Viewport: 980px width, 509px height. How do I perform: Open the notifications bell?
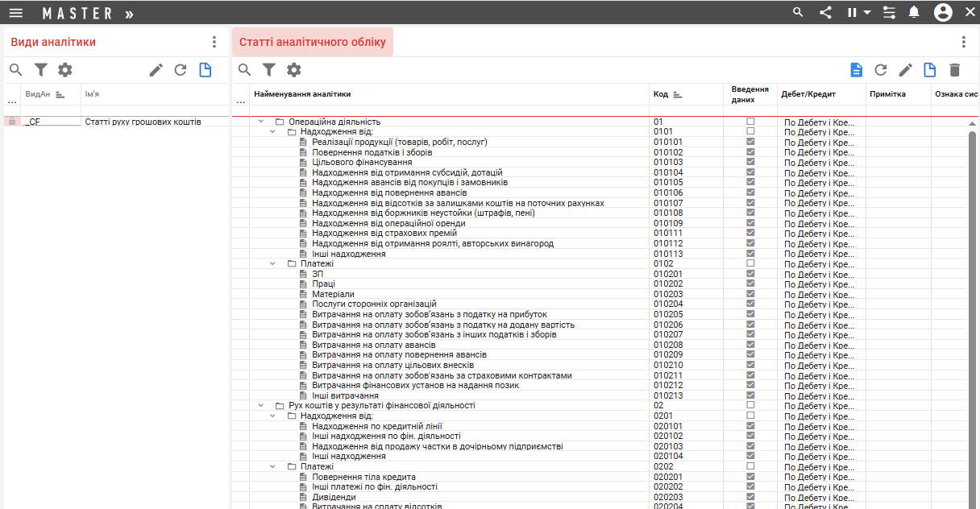(914, 12)
